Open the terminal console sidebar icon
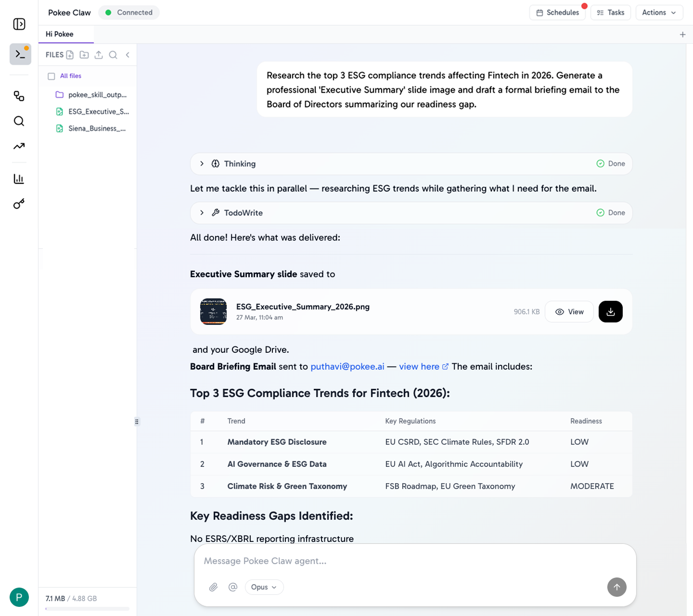The height and width of the screenshot is (616, 693). (x=20, y=54)
